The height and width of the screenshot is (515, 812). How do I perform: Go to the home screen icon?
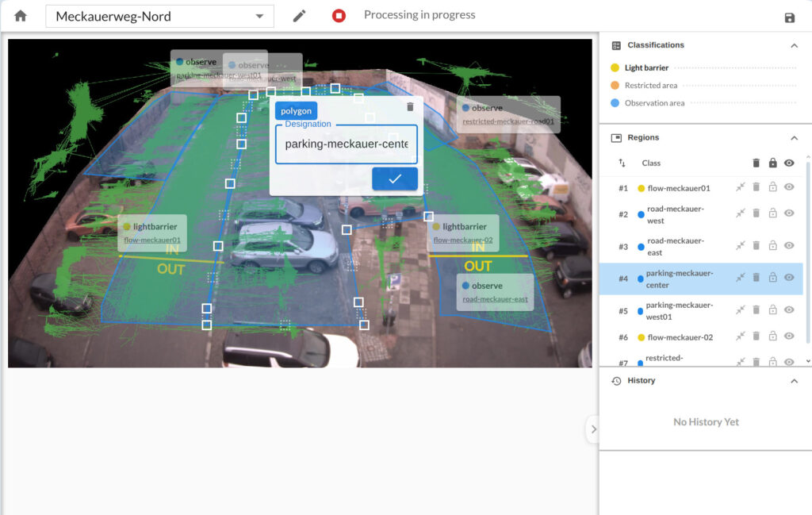[x=21, y=16]
